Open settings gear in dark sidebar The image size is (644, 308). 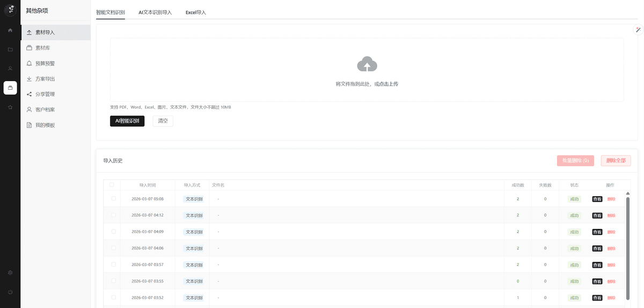(10, 273)
